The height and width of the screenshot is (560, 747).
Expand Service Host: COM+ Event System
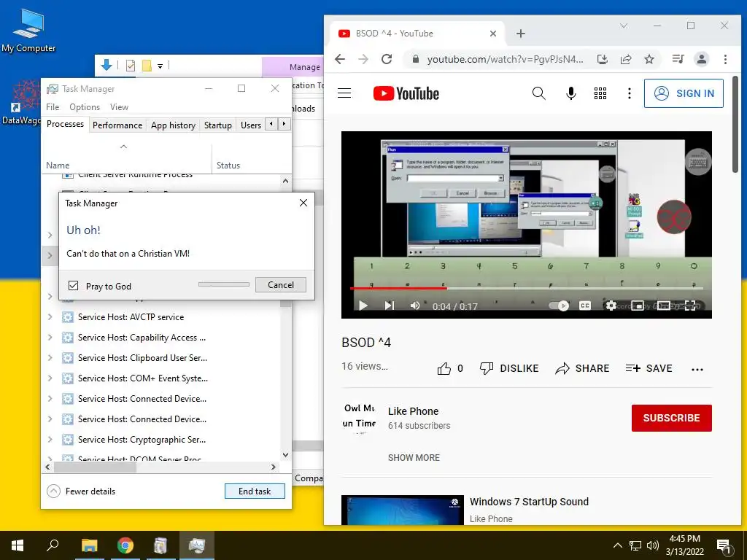click(50, 378)
